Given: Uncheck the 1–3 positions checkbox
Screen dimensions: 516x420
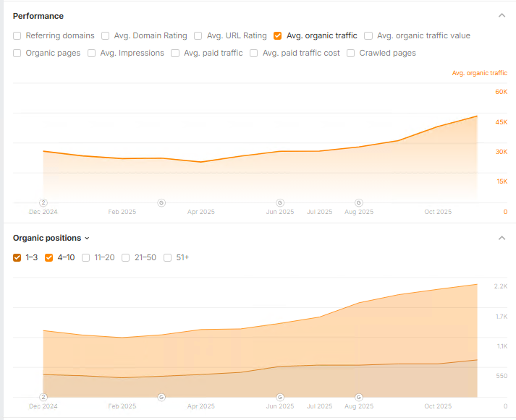Looking at the screenshot, I should tap(17, 257).
